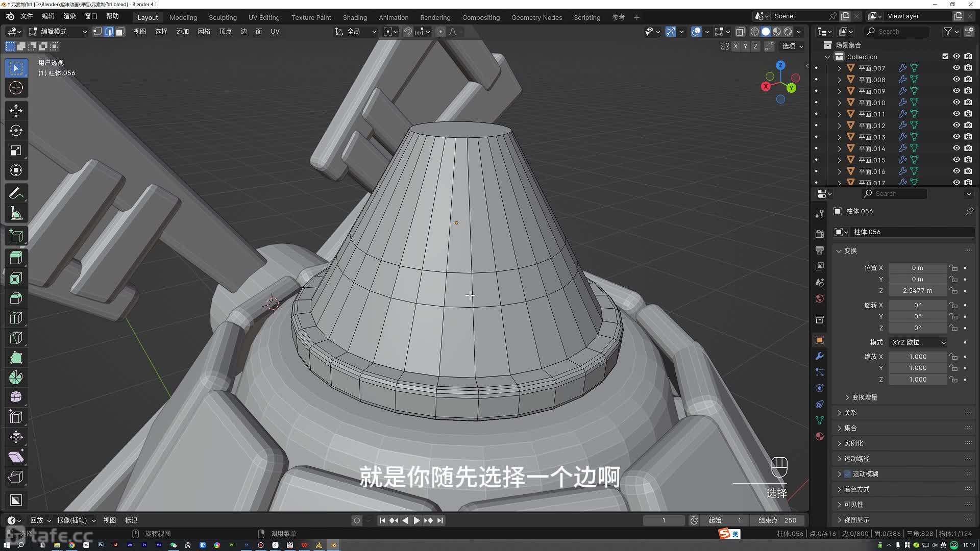Screen dimensions: 980x551
Task: Open rotation mode XYZ 欧拉 dropdown
Action: pyautogui.click(x=918, y=342)
